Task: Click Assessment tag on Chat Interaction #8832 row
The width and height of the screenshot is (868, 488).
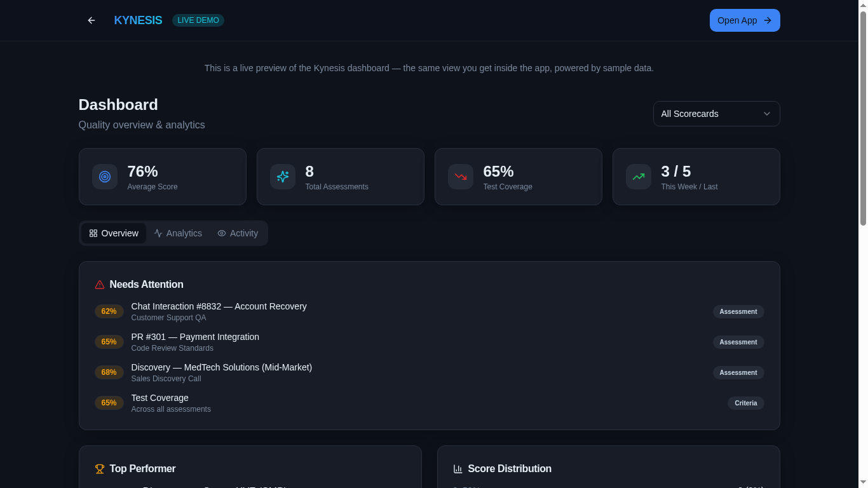Action: [738, 311]
